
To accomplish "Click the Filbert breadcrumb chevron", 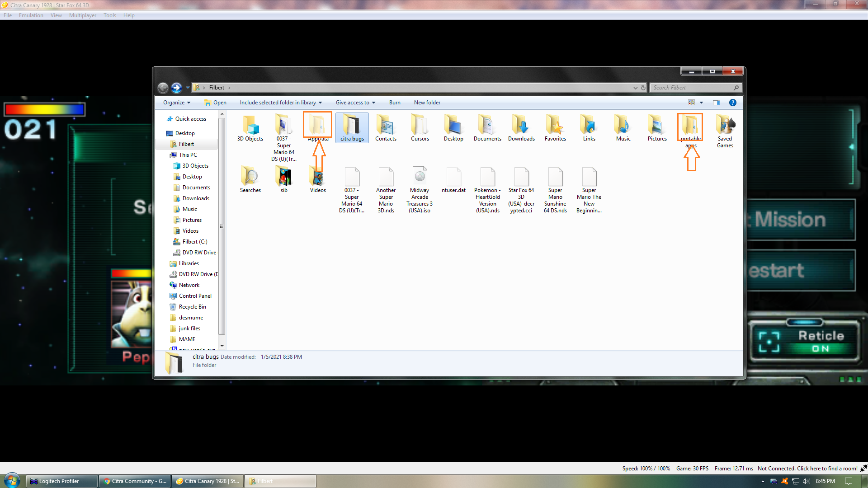I will (229, 88).
